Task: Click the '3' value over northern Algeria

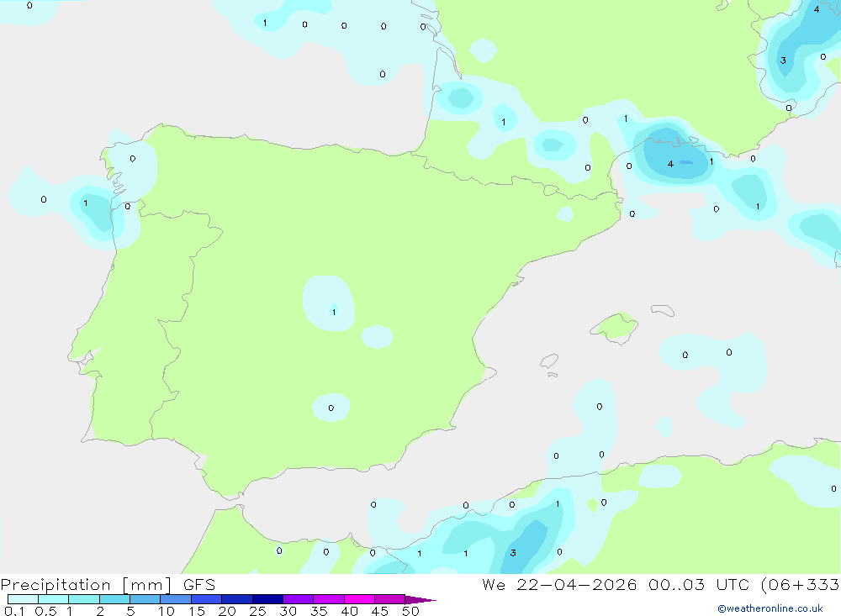Action: [x=513, y=553]
